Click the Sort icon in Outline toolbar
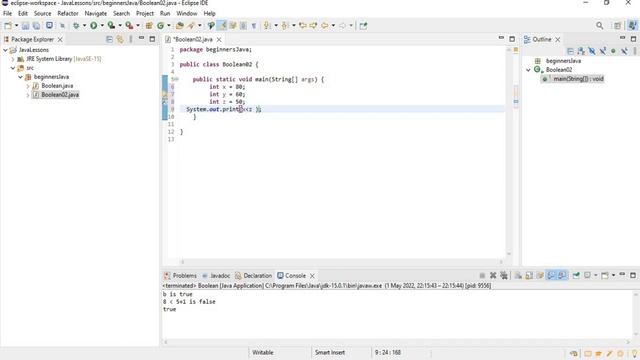This screenshot has width=640, height=360. click(581, 51)
